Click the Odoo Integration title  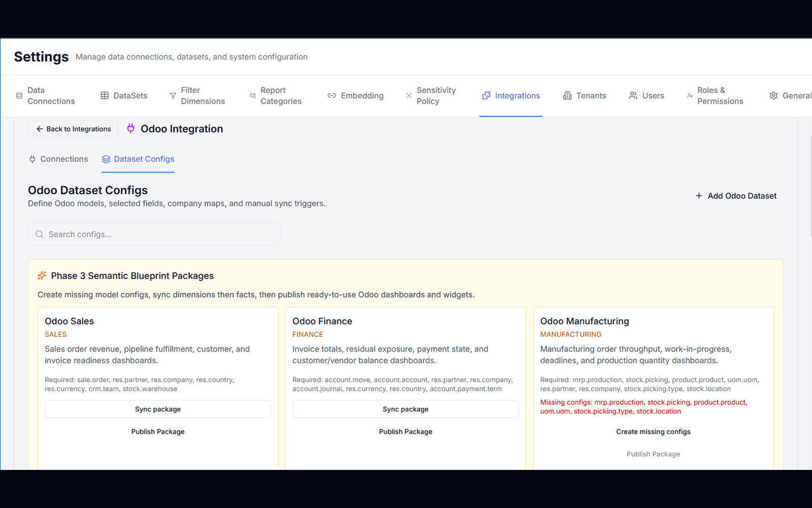pos(182,129)
